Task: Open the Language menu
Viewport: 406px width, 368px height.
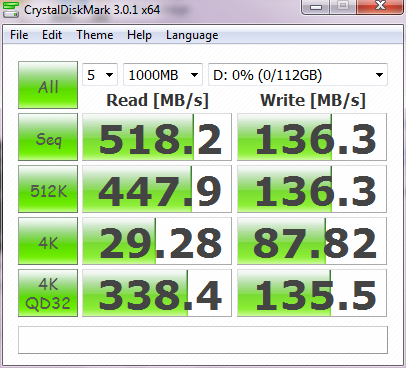Action: pos(192,35)
